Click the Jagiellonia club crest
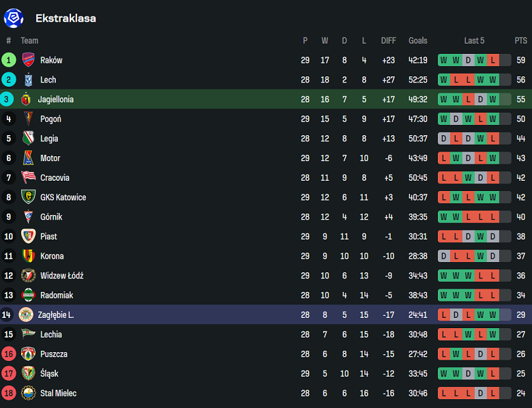Image resolution: width=532 pixels, height=408 pixels. pos(27,100)
